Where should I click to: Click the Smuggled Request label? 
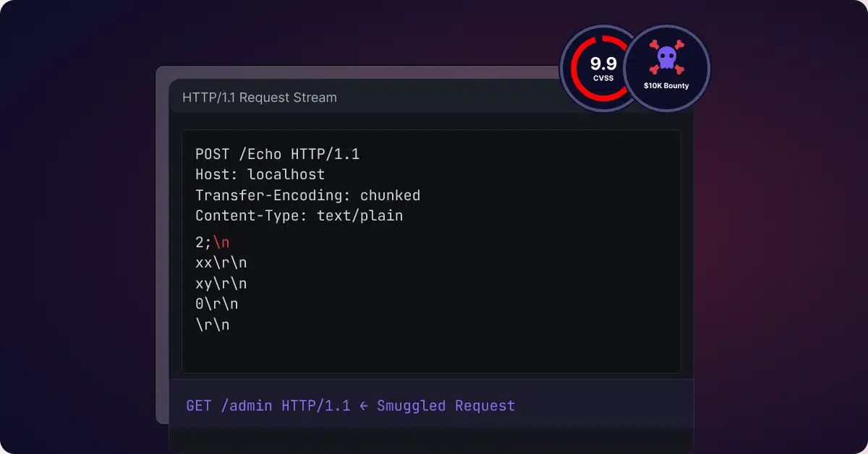446,406
